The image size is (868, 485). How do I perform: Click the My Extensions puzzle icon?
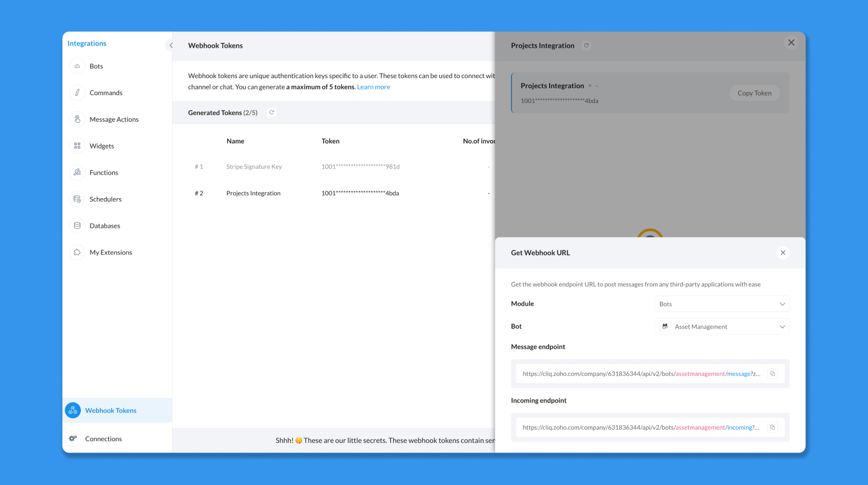(x=77, y=252)
